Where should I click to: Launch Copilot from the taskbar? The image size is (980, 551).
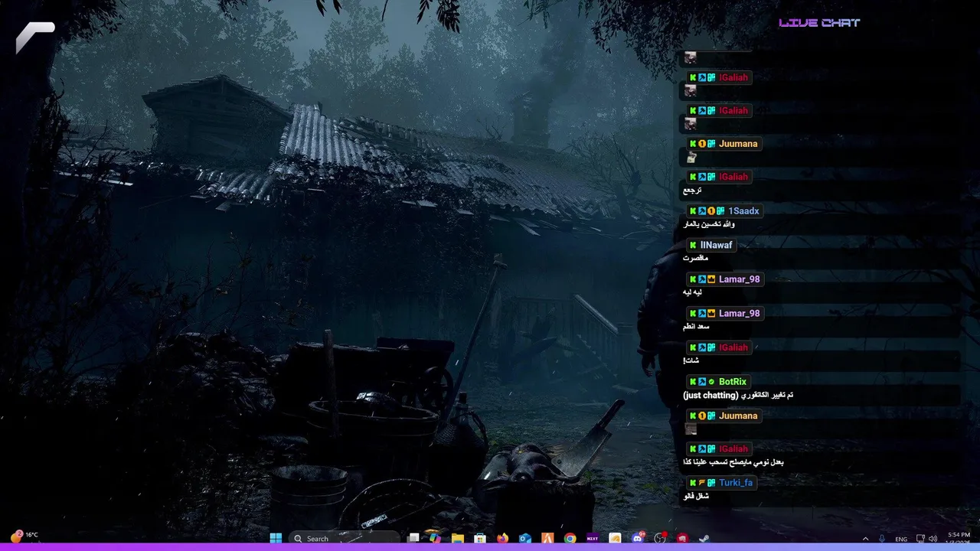(435, 538)
